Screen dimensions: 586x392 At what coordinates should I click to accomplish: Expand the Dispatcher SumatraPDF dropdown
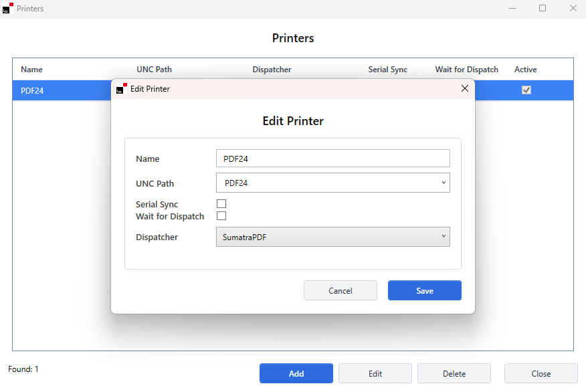coord(332,237)
